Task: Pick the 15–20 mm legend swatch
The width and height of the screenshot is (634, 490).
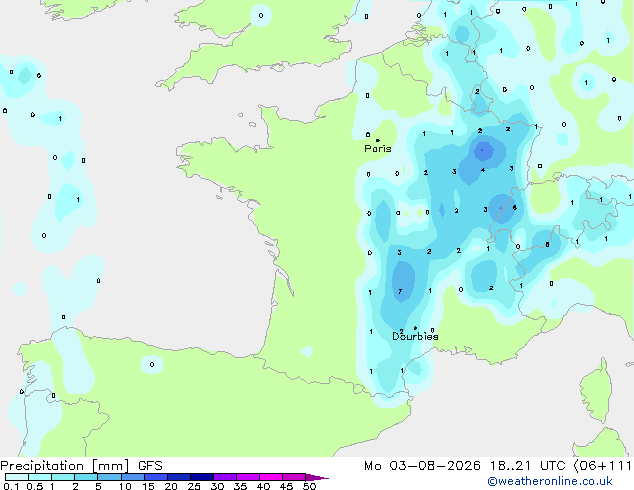Action: pos(156,477)
